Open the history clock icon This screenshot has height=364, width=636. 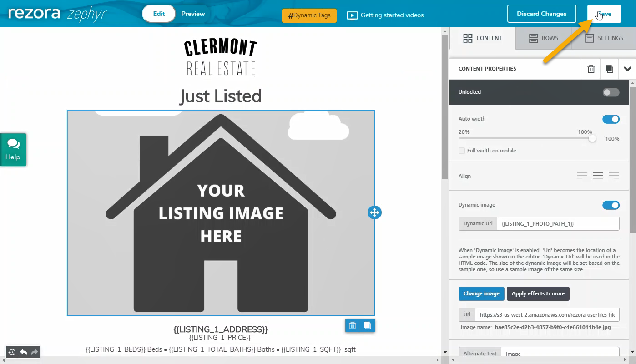12,352
